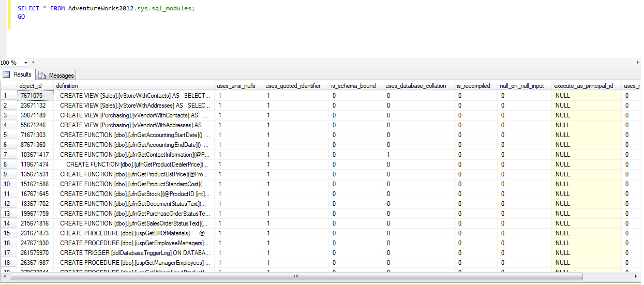The height and width of the screenshot is (285, 644).
Task: Click object_id cell 71671303
Action: click(35, 135)
